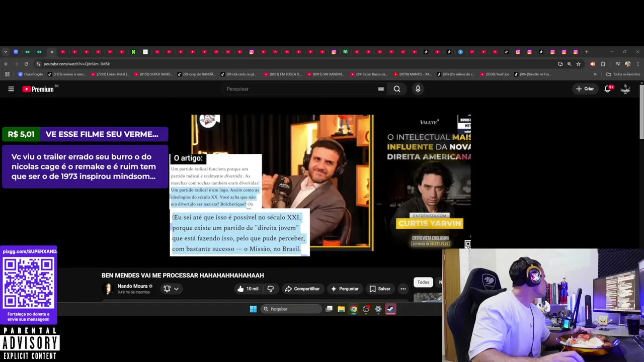644x362 pixels.
Task: Open Chrome media controls icon
Action: click(617, 64)
